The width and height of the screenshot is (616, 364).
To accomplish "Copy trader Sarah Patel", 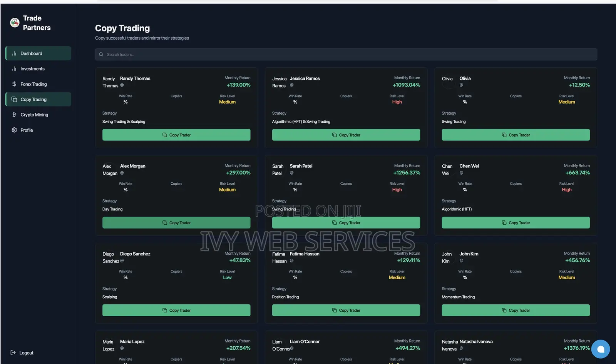I will click(346, 223).
